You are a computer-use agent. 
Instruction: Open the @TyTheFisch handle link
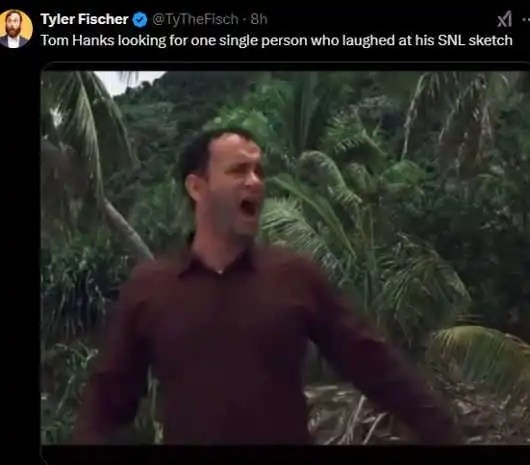196,19
